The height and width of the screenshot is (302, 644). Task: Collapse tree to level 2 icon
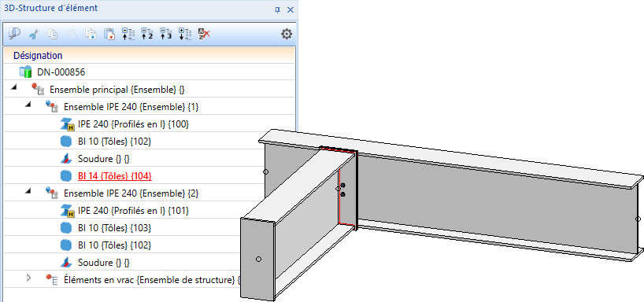coord(147,34)
